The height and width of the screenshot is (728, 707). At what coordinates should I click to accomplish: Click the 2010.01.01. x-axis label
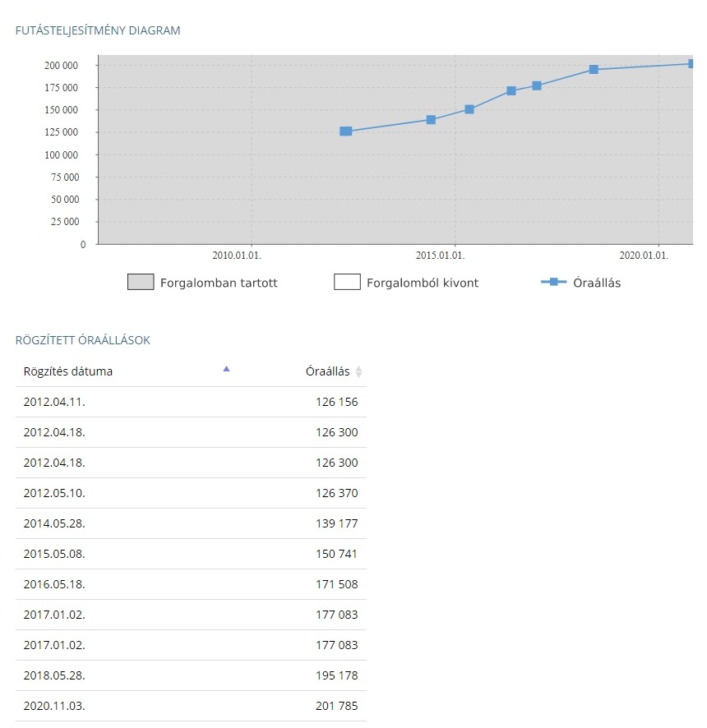pyautogui.click(x=237, y=256)
